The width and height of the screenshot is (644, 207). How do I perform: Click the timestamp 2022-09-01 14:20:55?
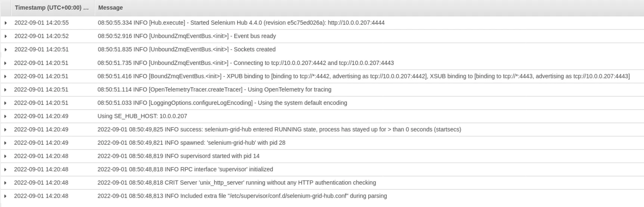point(41,23)
